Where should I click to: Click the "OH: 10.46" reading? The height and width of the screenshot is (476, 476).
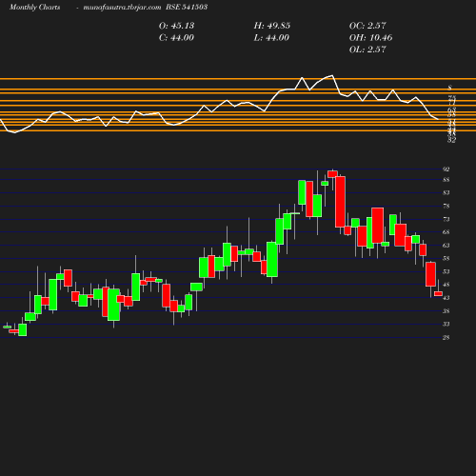pyautogui.click(x=370, y=37)
